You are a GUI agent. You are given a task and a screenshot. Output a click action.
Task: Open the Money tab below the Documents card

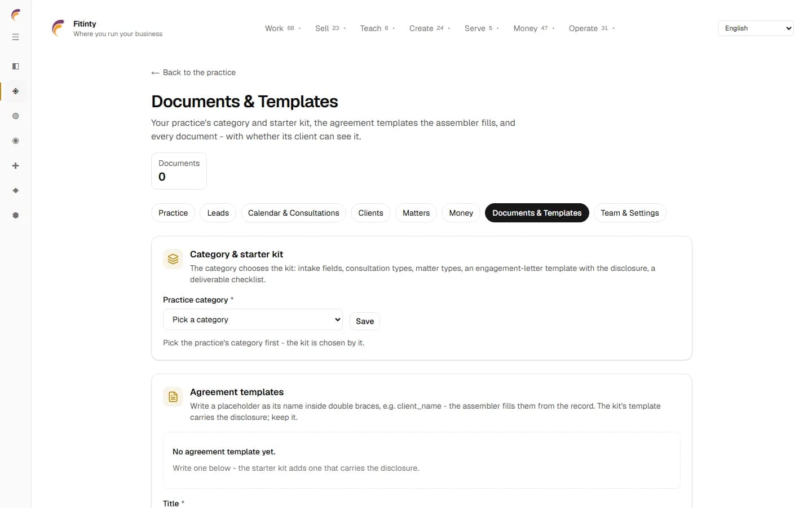[461, 213]
